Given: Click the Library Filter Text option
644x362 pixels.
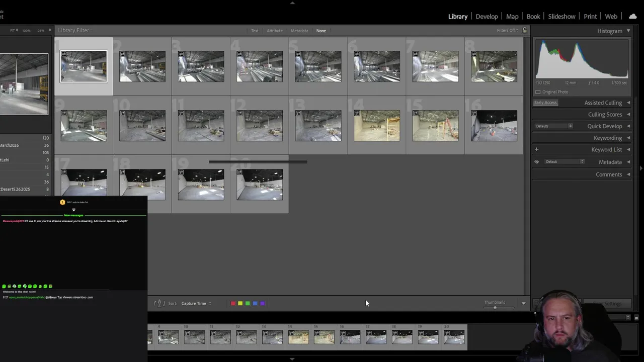Looking at the screenshot, I should 255,31.
